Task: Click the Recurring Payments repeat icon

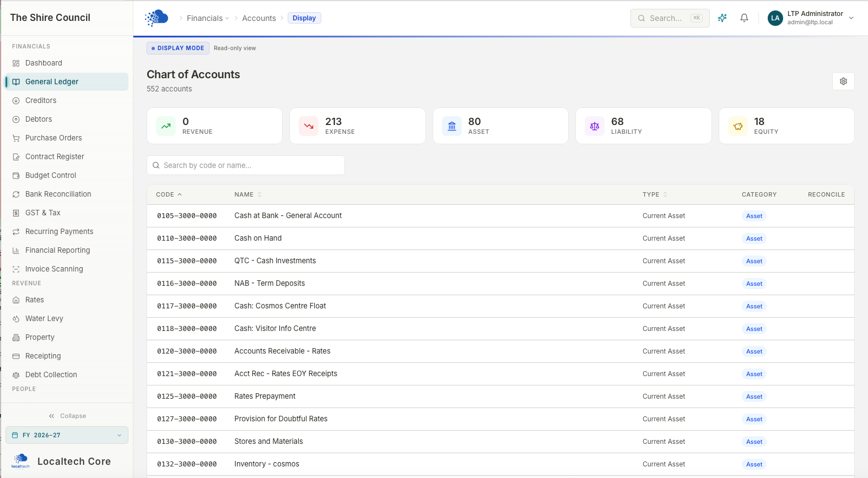Action: coord(16,232)
